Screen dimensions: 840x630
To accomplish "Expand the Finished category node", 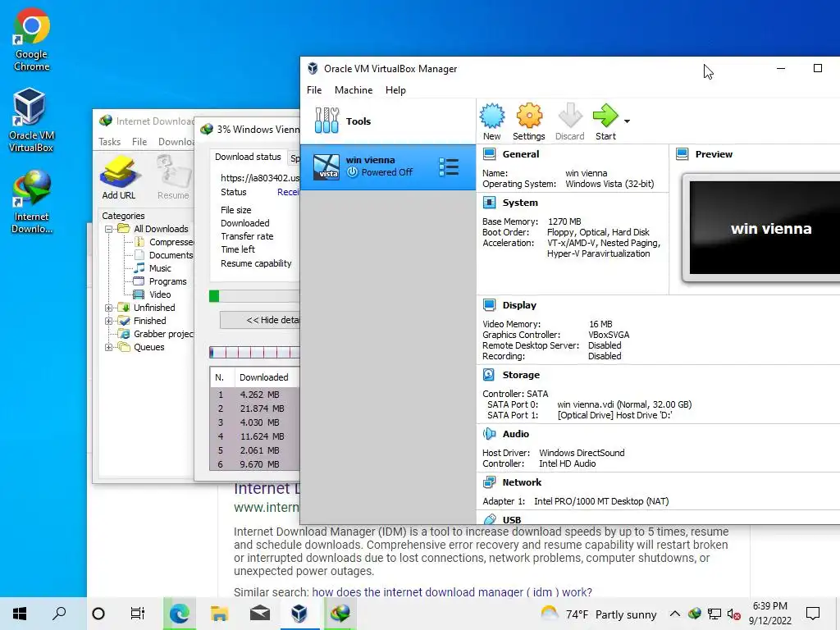I will tap(108, 321).
